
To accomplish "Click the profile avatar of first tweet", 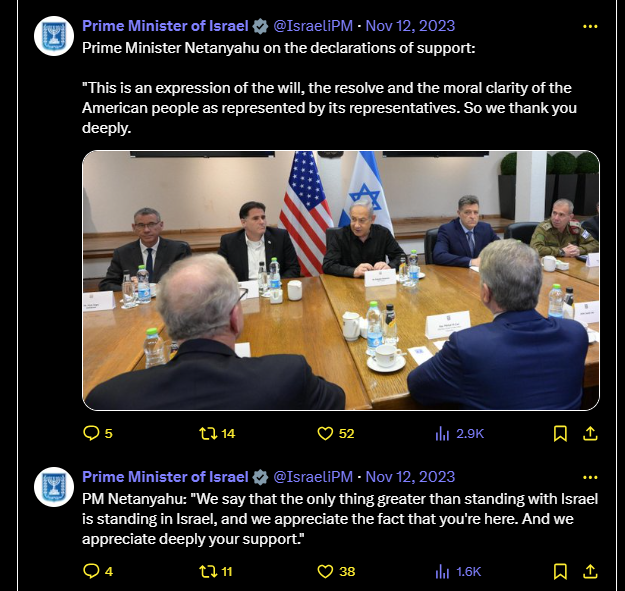I will pyautogui.click(x=54, y=36).
